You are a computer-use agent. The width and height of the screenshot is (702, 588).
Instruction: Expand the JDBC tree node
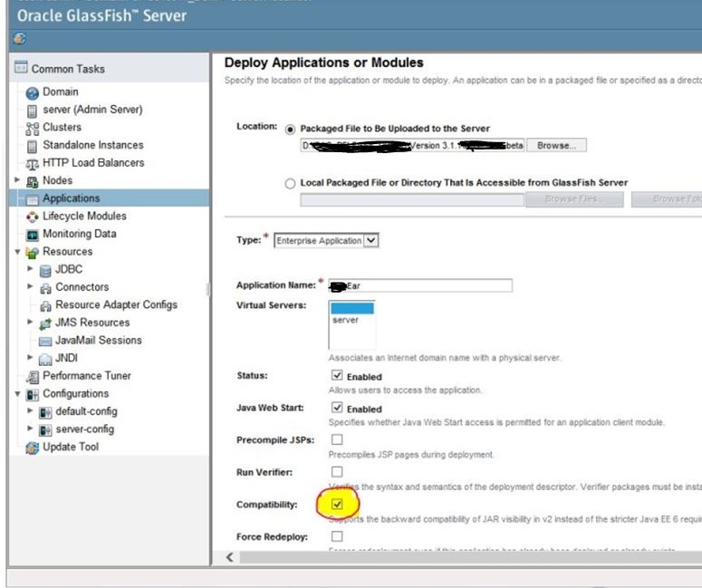tap(30, 269)
